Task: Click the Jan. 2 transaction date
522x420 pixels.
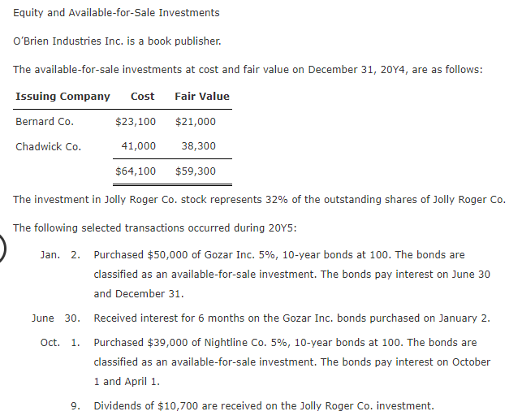Action: (x=60, y=255)
